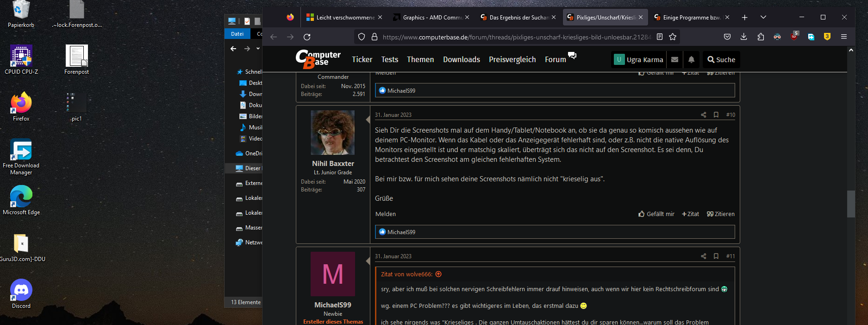The image size is (868, 325).
Task: Click the uBlock Origin extension icon
Action: (x=794, y=36)
